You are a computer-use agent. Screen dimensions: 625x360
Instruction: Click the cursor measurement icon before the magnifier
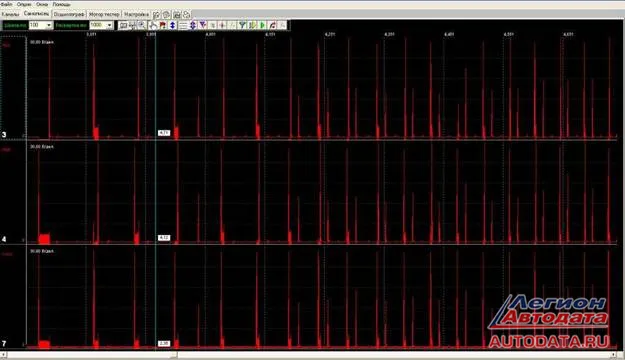tap(132, 25)
